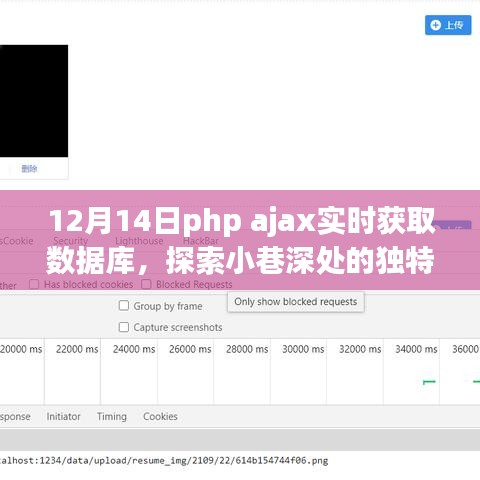This screenshot has width=480, height=480.
Task: Open the HackBar tab
Action: (201, 241)
